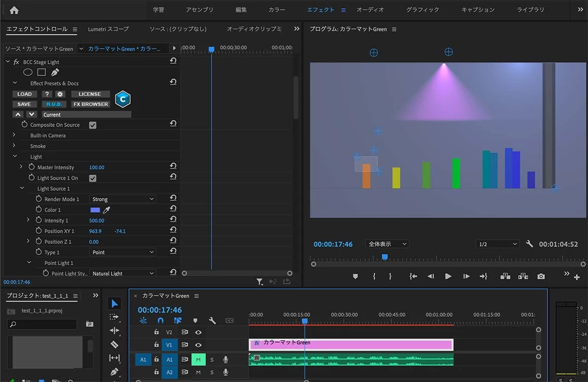The image size is (588, 382).
Task: Toggle snap in timeline magnet icon
Action: pyautogui.click(x=161, y=321)
